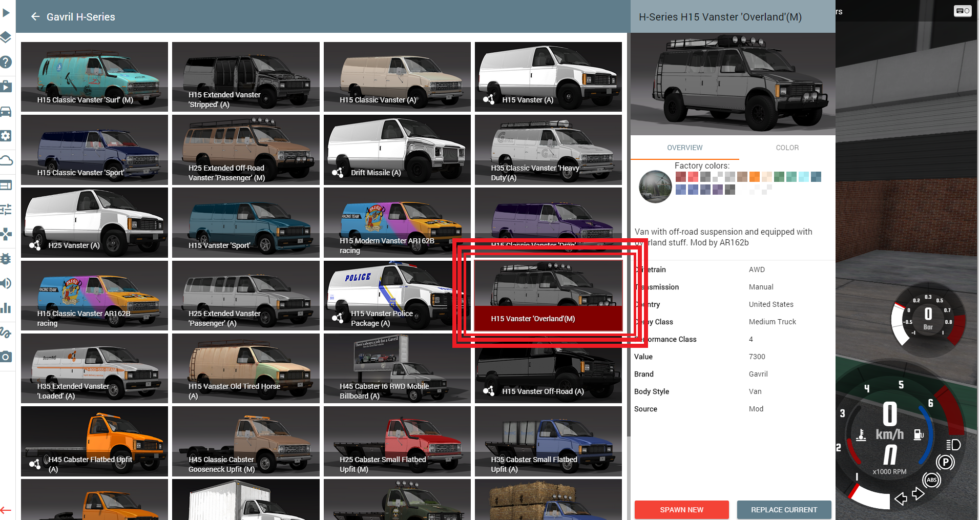980x520 pixels.
Task: Click the SPAWN NEW button
Action: (x=681, y=510)
